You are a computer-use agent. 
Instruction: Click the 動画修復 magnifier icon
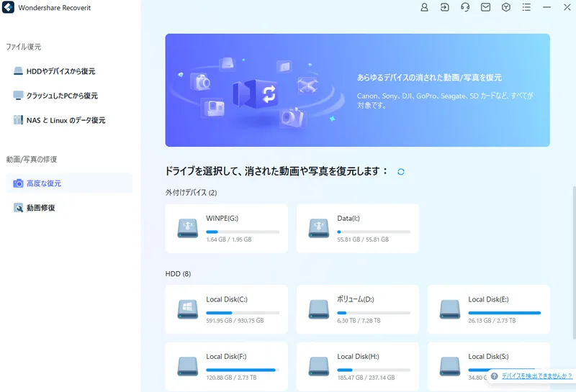tap(18, 208)
